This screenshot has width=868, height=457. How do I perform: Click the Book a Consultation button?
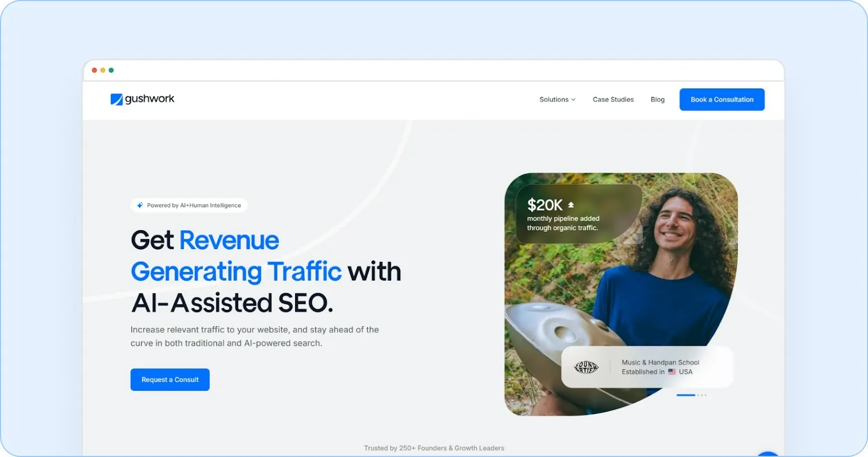point(722,99)
